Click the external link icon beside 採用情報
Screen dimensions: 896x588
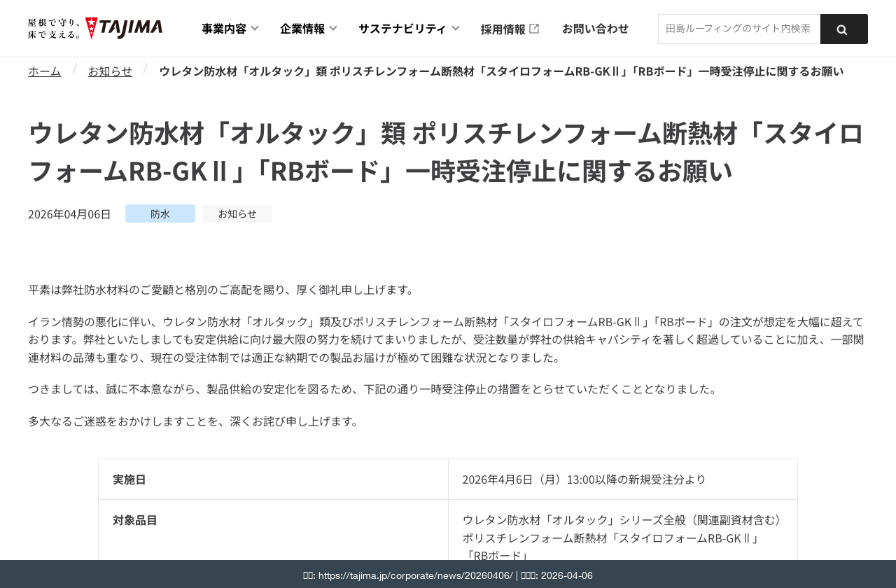[535, 27]
